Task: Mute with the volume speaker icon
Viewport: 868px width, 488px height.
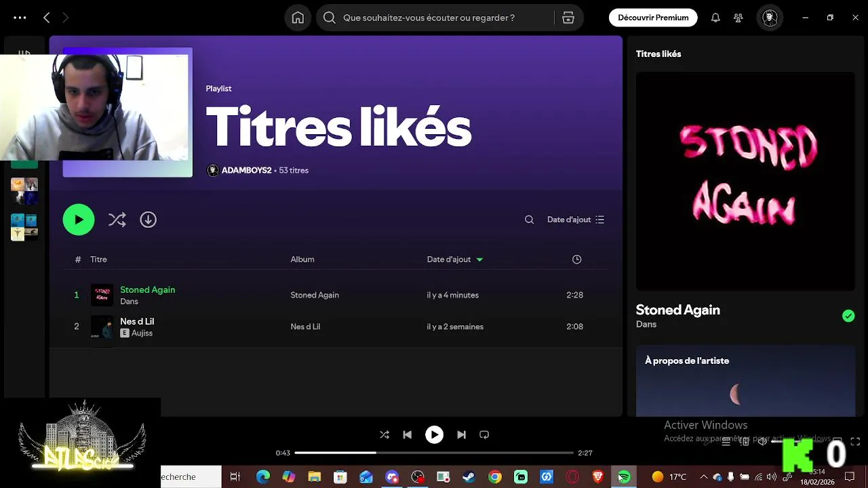Action: (x=762, y=441)
